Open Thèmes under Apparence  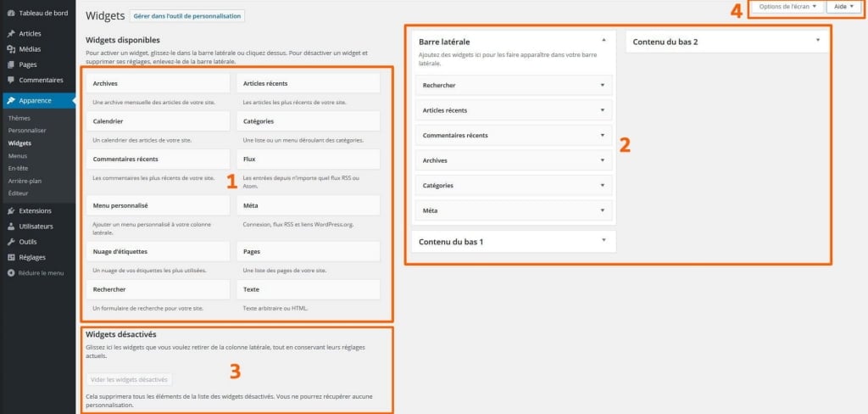[19, 118]
